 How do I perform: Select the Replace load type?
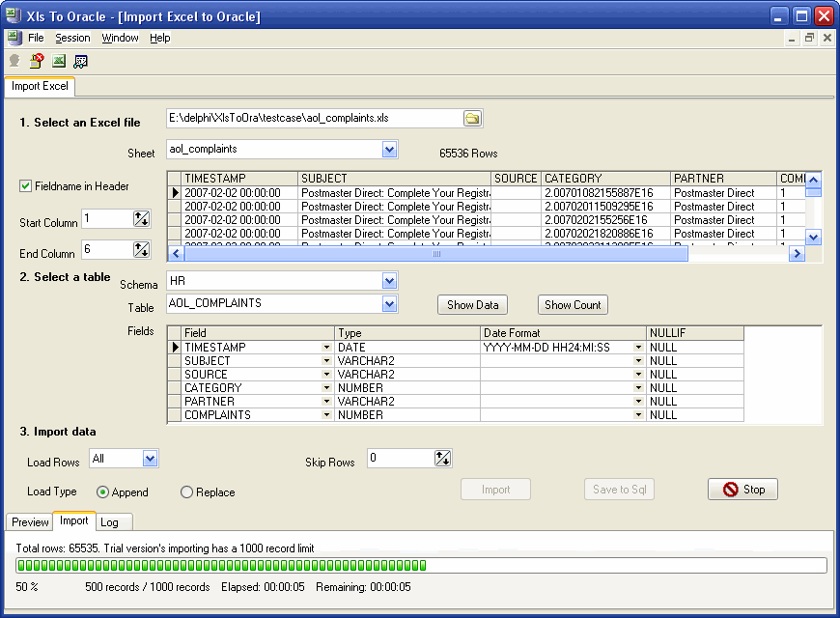pyautogui.click(x=187, y=492)
